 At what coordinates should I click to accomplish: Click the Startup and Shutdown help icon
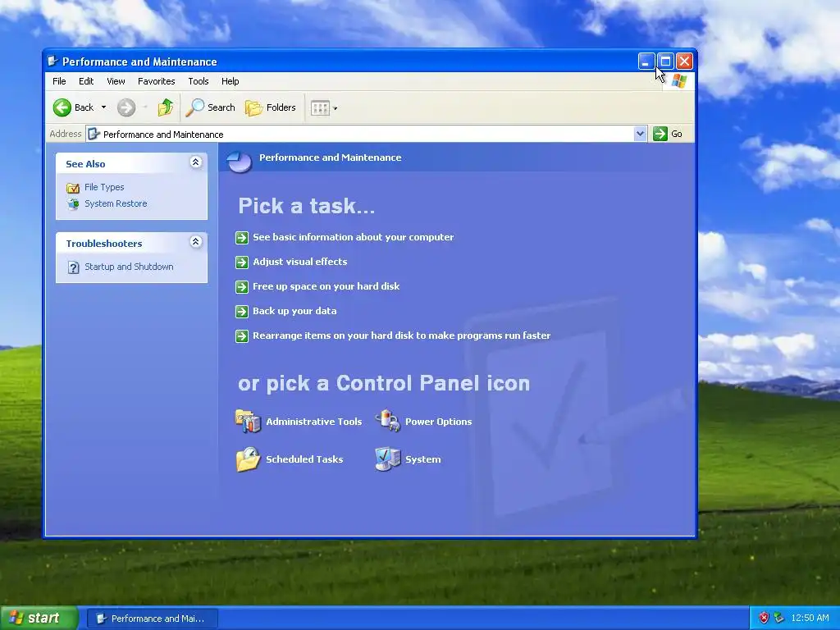pos(73,267)
